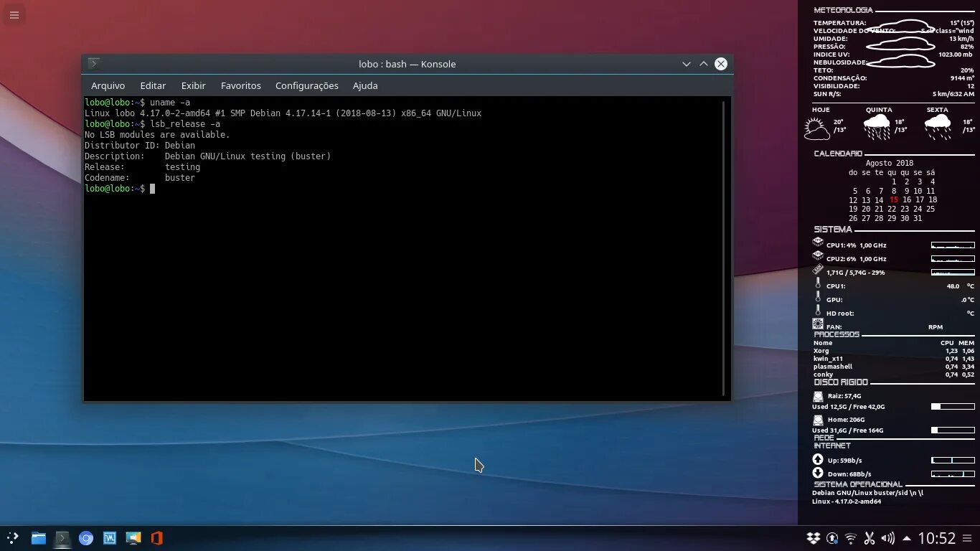980x551 pixels.
Task: Click the Konsole vertical scrollbar
Action: (x=723, y=248)
